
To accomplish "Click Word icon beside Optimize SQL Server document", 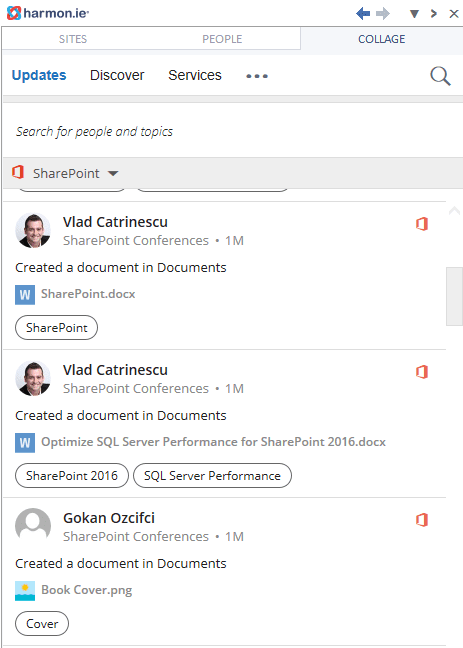I will click(25, 443).
